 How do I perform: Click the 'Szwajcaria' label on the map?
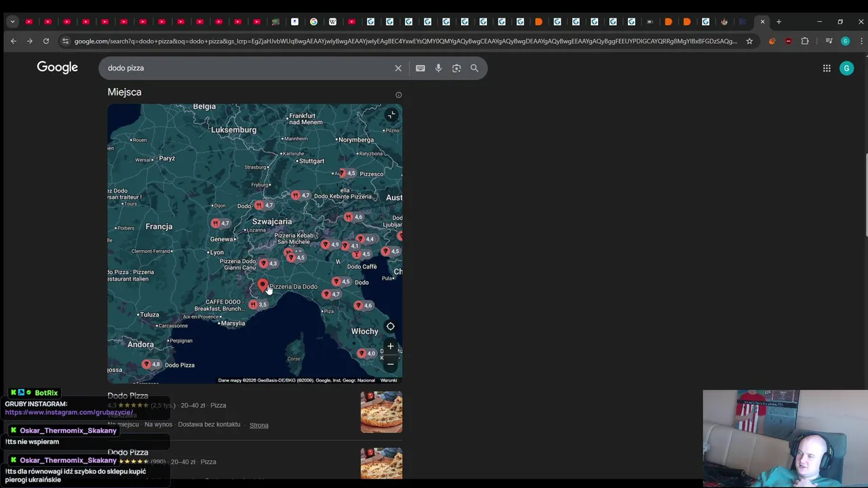click(272, 222)
